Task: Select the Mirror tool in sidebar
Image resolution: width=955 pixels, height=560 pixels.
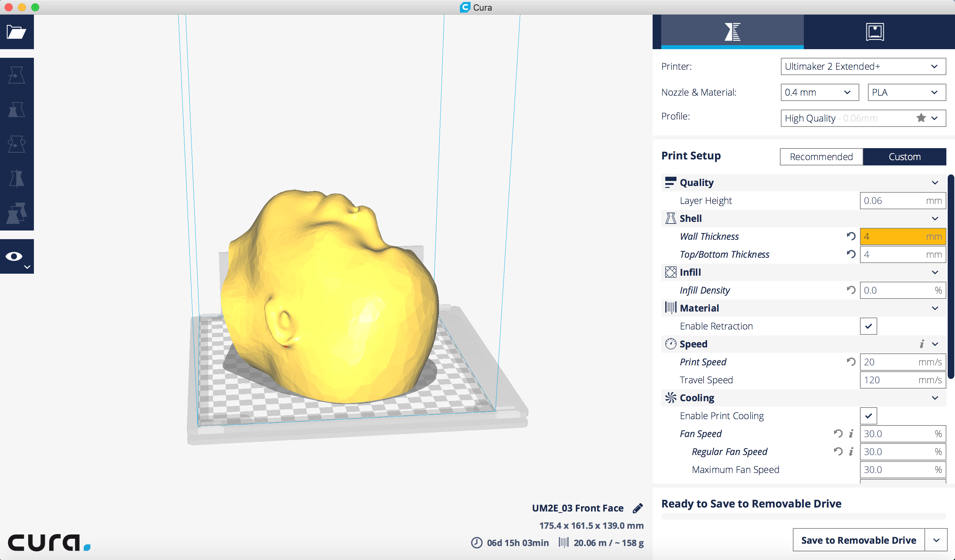Action: click(16, 178)
